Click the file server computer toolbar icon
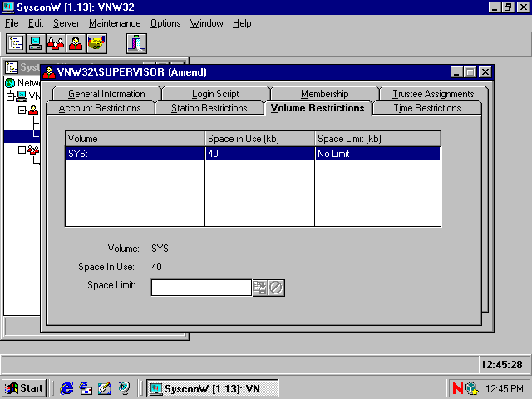 [x=36, y=43]
